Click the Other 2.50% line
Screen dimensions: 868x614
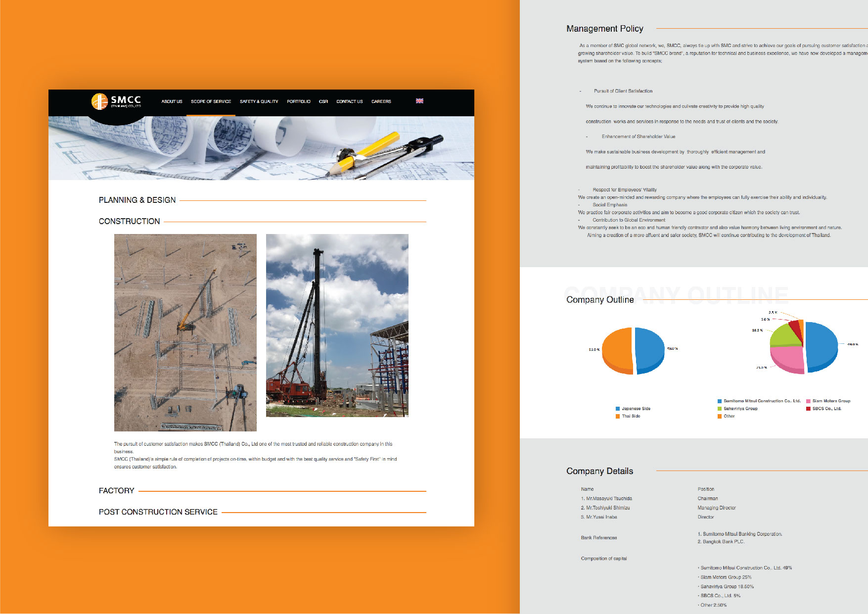click(712, 605)
